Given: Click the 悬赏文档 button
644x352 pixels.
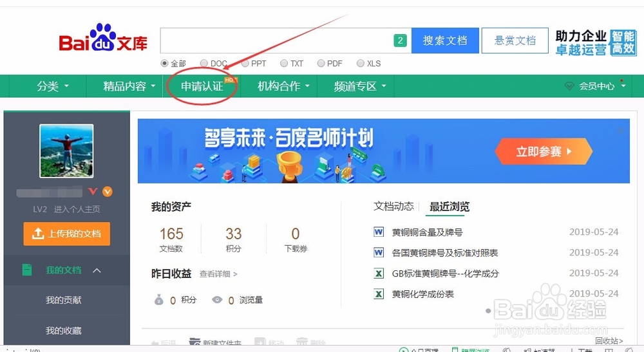Looking at the screenshot, I should [x=515, y=41].
